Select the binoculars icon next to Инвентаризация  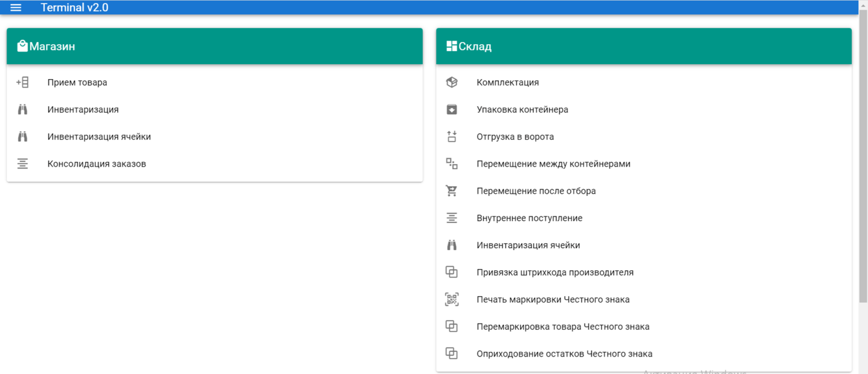(23, 109)
